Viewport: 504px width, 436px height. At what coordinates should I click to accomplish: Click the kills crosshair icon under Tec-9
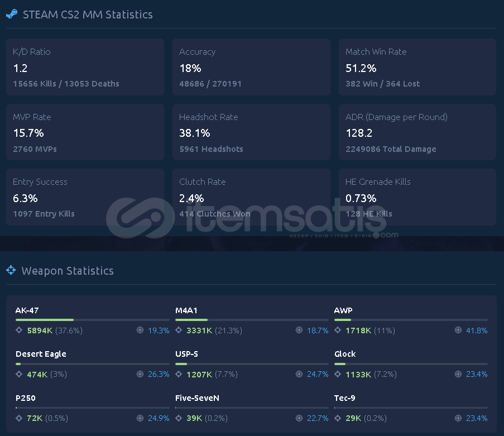tap(338, 418)
